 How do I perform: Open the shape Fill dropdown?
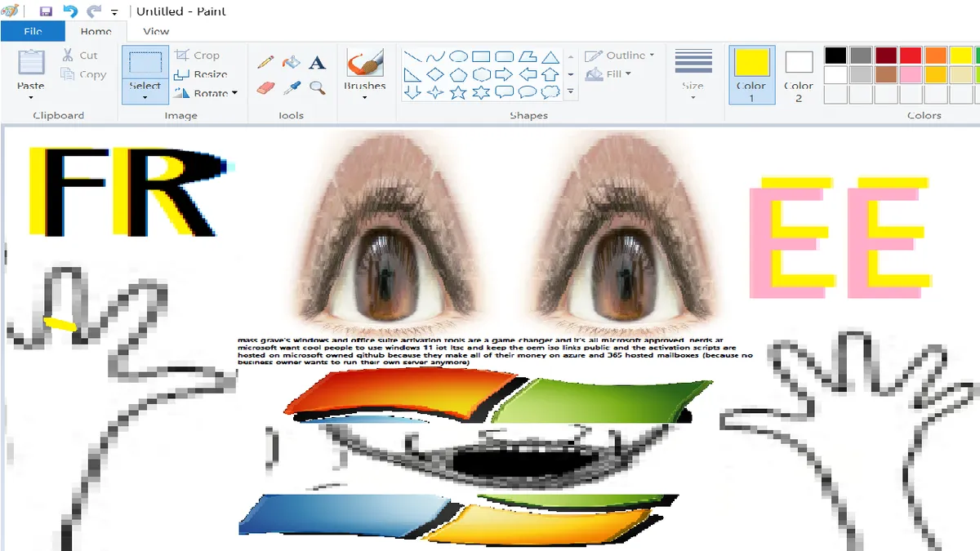pyautogui.click(x=608, y=74)
